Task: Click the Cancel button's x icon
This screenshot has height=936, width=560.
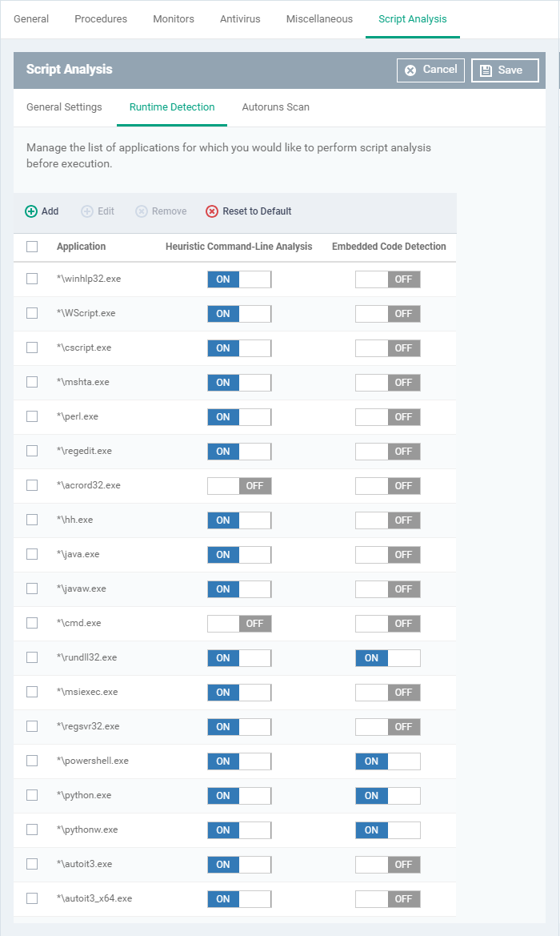Action: tap(410, 70)
